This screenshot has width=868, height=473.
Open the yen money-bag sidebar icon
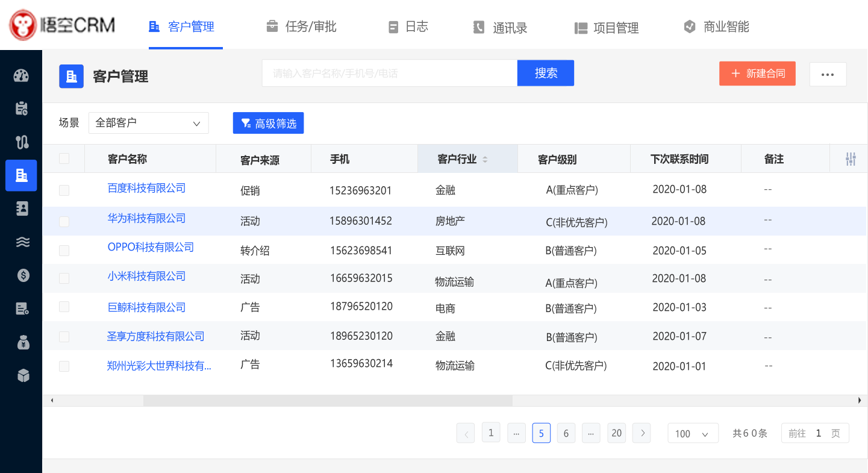[23, 342]
